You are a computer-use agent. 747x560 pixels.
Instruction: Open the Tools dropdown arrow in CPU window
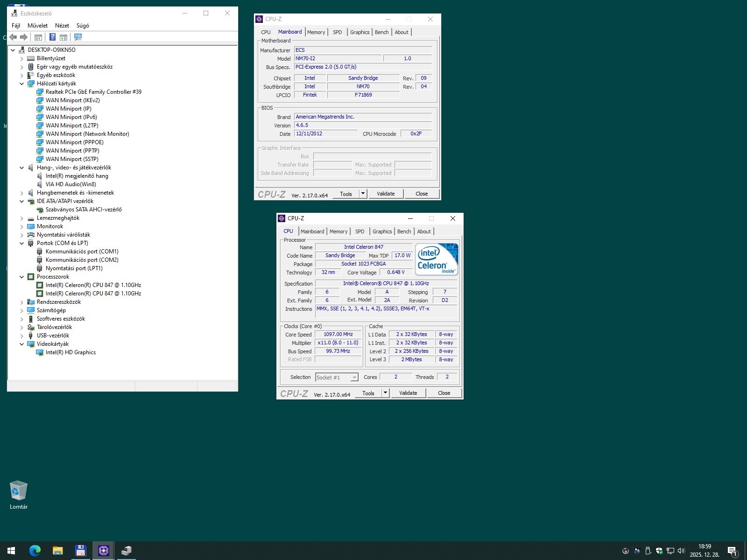pyautogui.click(x=385, y=393)
